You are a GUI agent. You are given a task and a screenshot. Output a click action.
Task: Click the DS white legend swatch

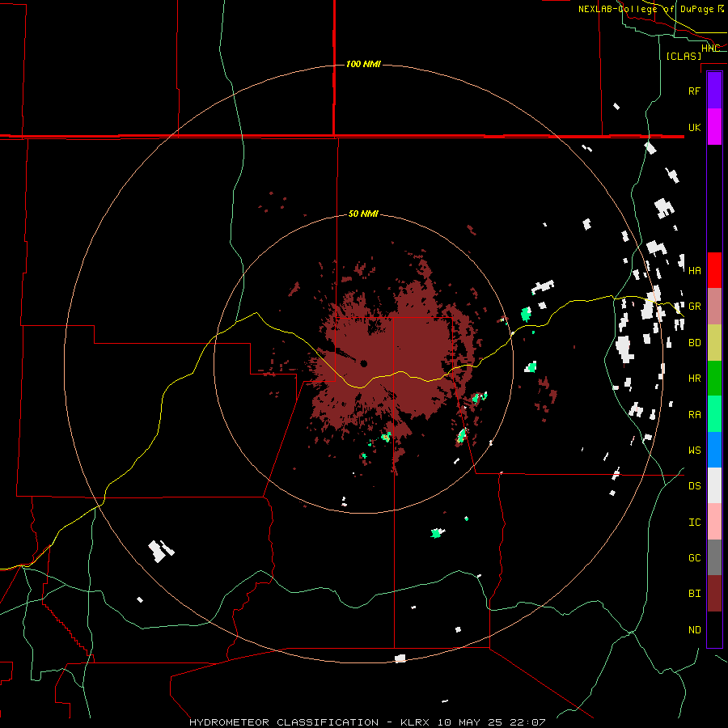pos(714,485)
